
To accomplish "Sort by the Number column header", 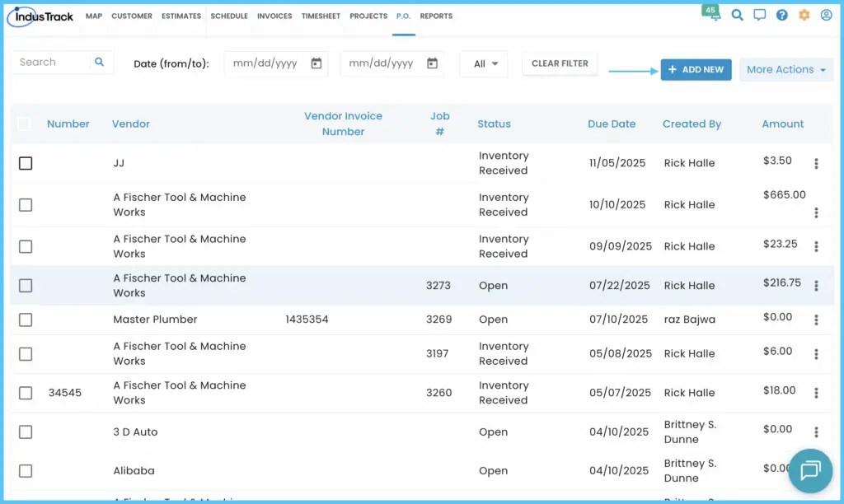I will pos(68,124).
